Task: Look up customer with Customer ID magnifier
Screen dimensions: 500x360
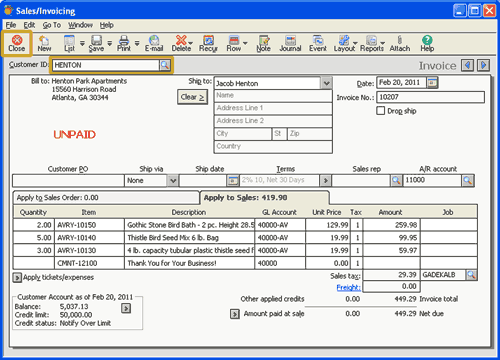Action: [x=165, y=65]
